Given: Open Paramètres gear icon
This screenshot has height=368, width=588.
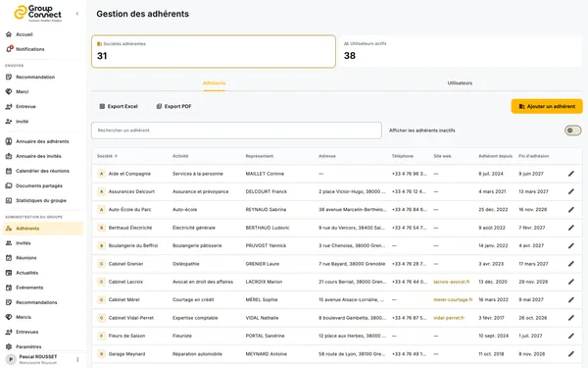Looking at the screenshot, I should 9,346.
